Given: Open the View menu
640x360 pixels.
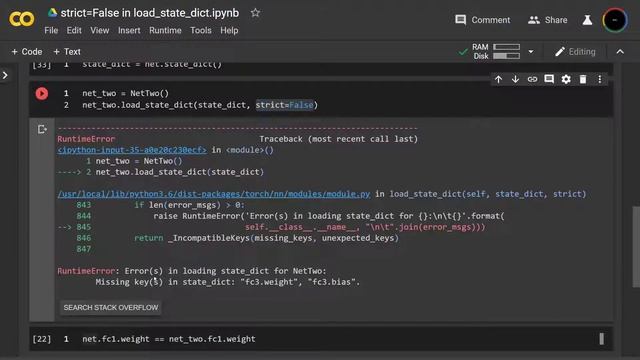Looking at the screenshot, I should [100, 31].
